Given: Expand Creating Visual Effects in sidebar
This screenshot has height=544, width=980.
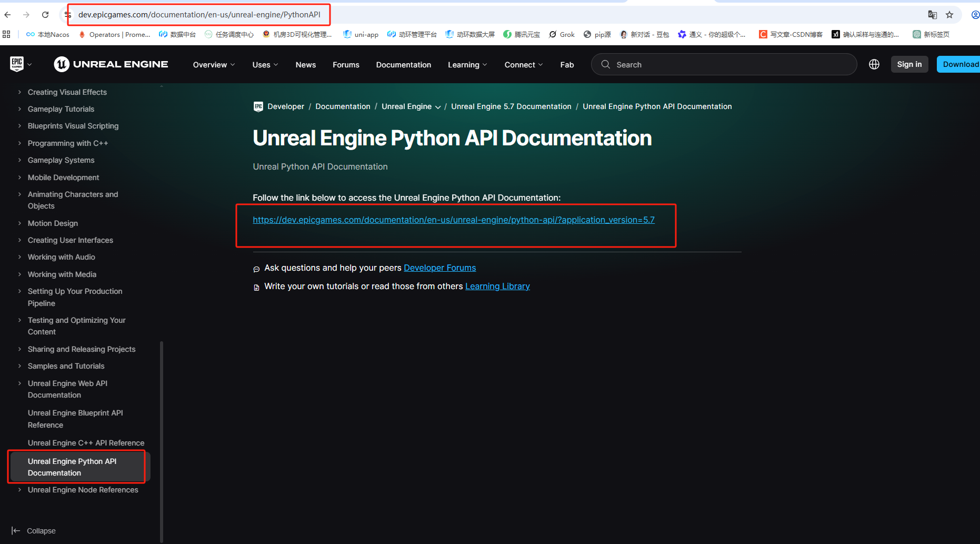Looking at the screenshot, I should point(19,92).
